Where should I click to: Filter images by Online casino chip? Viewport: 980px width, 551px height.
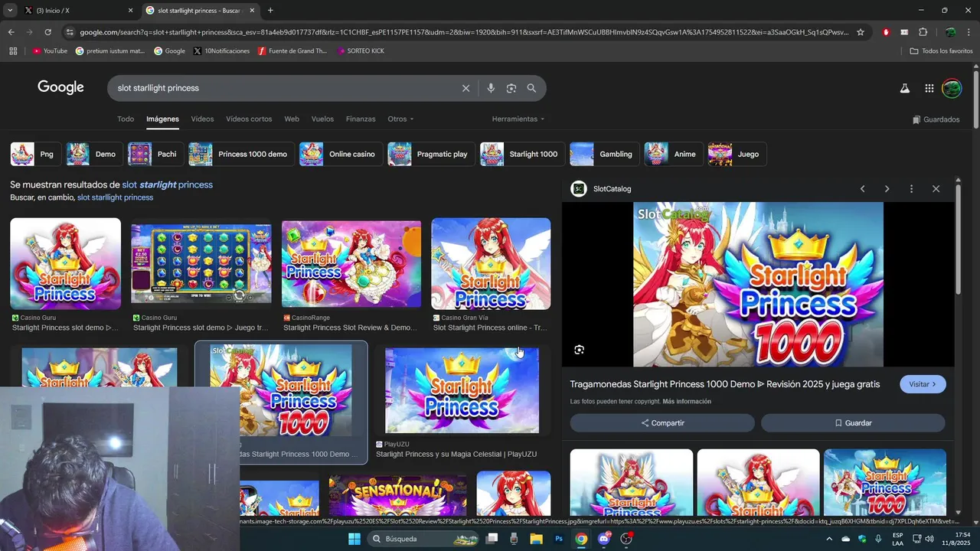[x=341, y=155]
